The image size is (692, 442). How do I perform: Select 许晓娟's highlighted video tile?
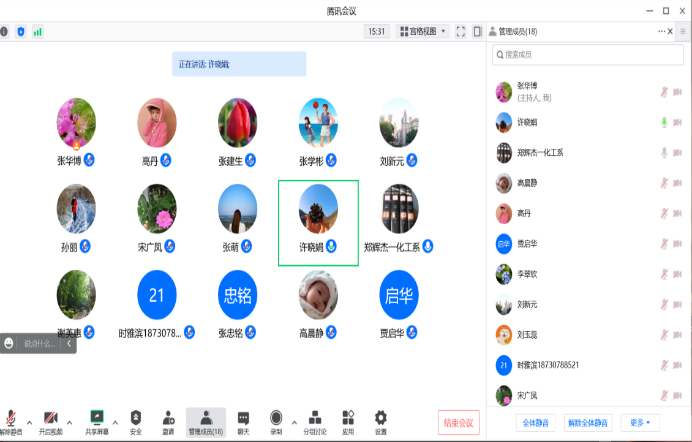coord(318,222)
